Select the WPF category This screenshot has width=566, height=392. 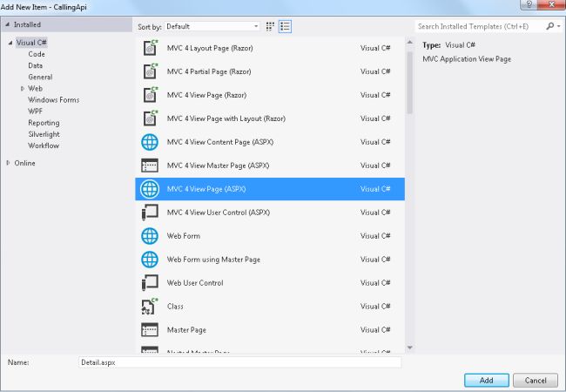36,112
